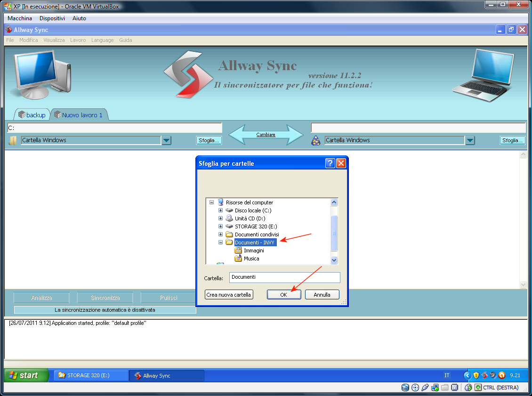
Task: Select Disco locale (C:) in the tree
Action: 253,210
